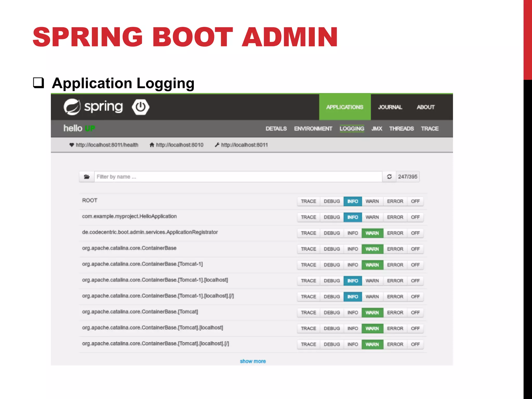
Task: Switch to the Environment view
Action: coord(313,129)
